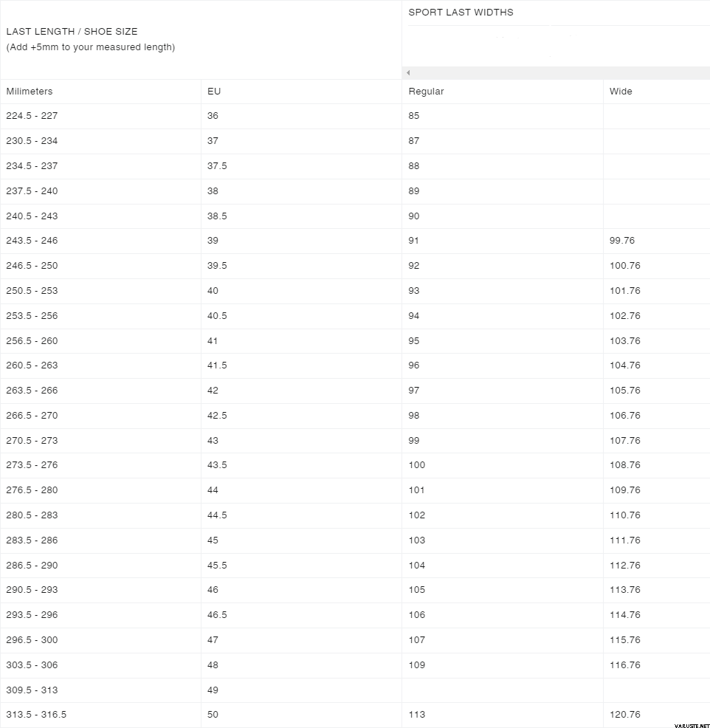
Task: Click the Wide value 120.76 cell
Action: pos(625,715)
